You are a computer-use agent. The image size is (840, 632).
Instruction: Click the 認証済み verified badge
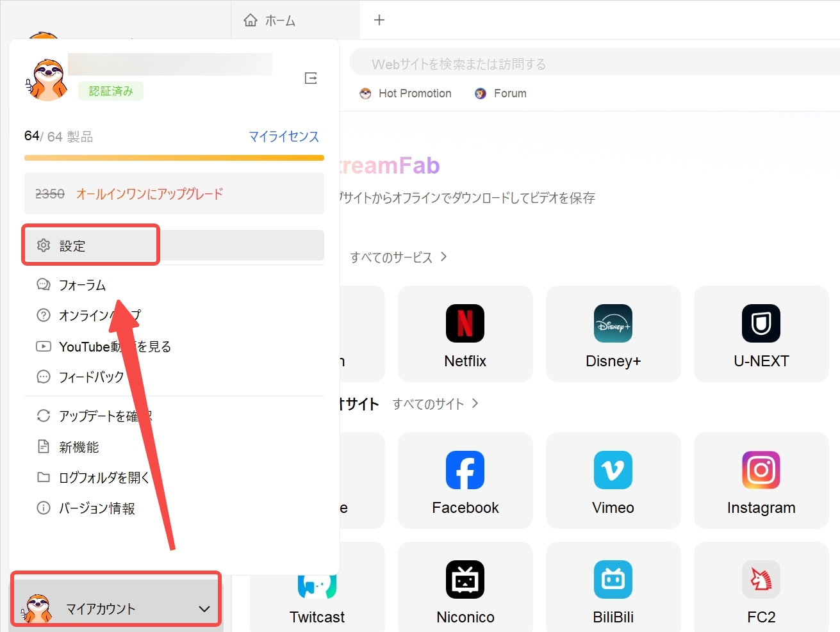(x=111, y=91)
